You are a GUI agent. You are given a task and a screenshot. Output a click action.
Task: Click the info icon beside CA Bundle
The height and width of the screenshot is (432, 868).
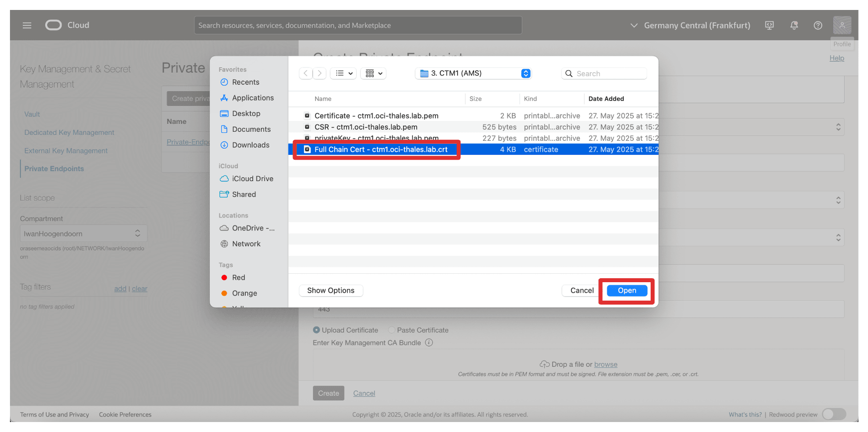coord(429,342)
